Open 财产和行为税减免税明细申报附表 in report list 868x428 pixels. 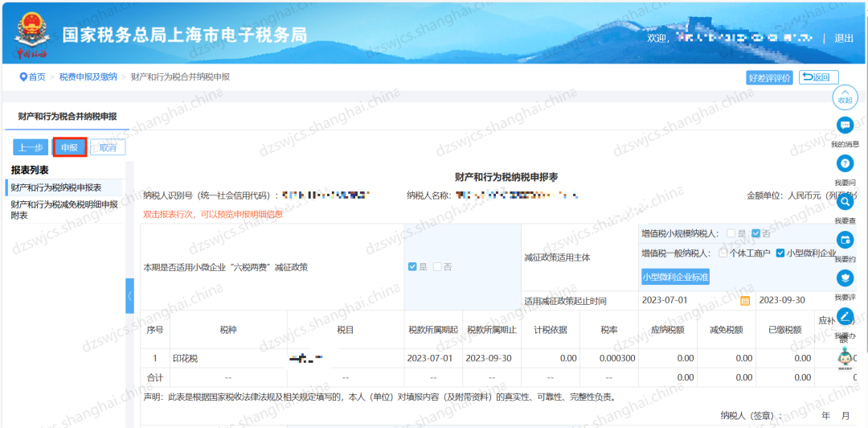pos(63,209)
